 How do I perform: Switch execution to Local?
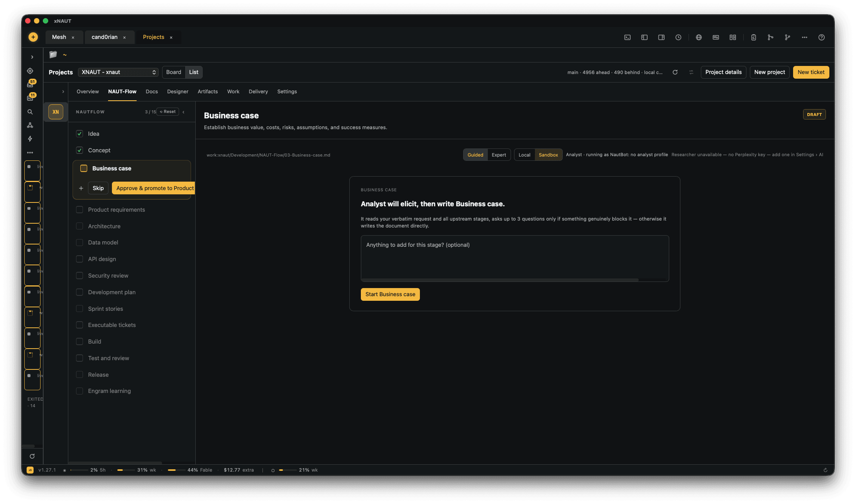(524, 155)
